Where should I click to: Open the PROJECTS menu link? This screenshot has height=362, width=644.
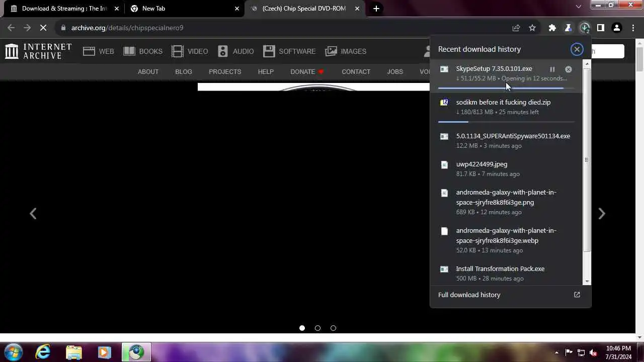tap(225, 72)
